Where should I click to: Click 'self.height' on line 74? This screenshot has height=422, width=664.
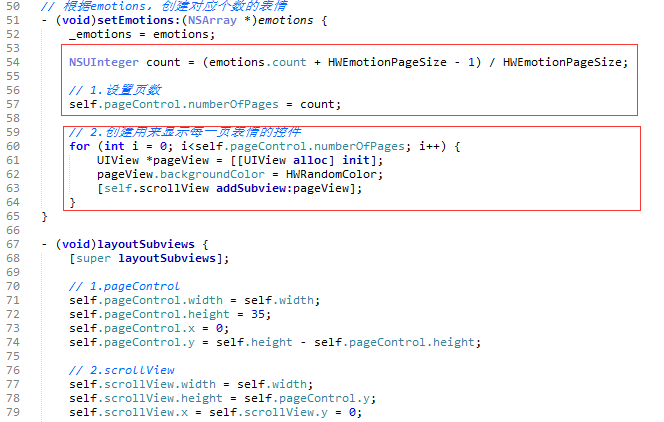(x=254, y=342)
